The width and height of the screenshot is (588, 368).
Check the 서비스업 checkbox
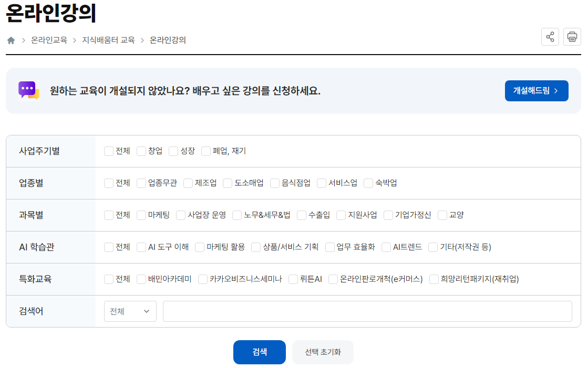(322, 183)
